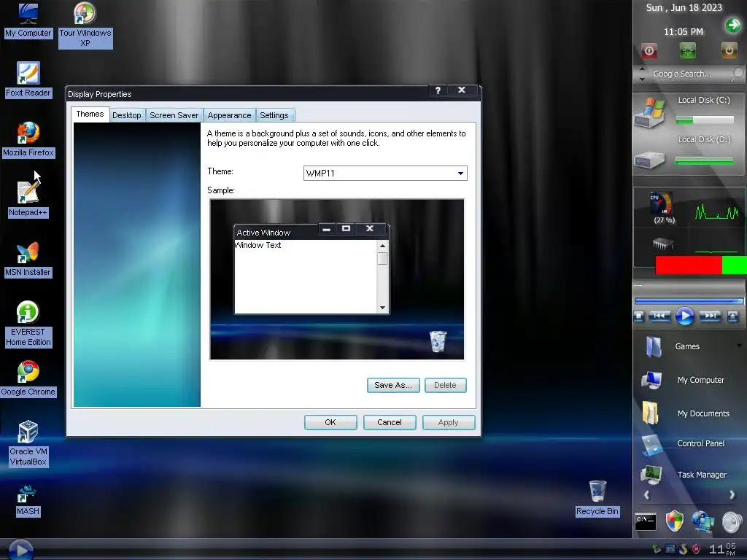This screenshot has height=560, width=747.
Task: Skip to previous track in player
Action: [659, 316]
